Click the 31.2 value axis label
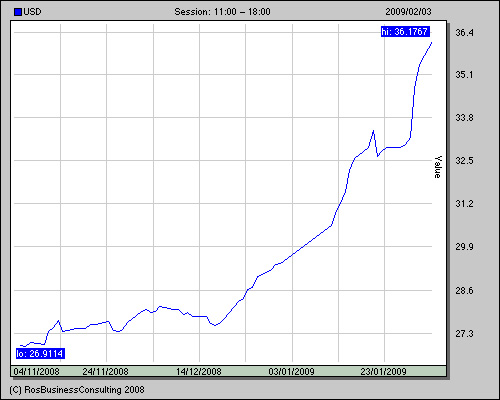The image size is (500, 400). (464, 204)
